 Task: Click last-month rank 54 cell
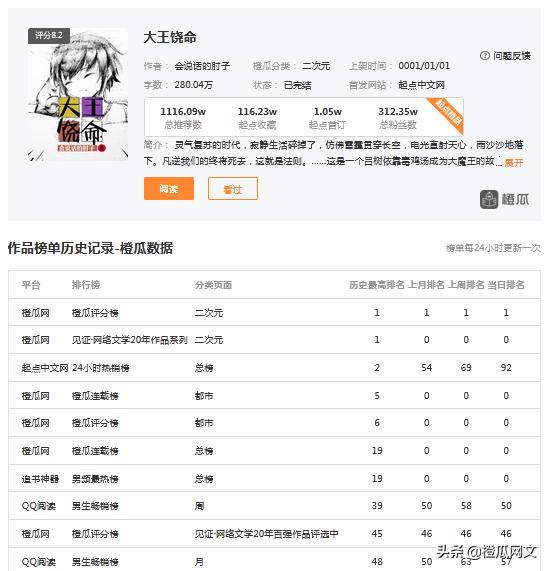pyautogui.click(x=426, y=368)
